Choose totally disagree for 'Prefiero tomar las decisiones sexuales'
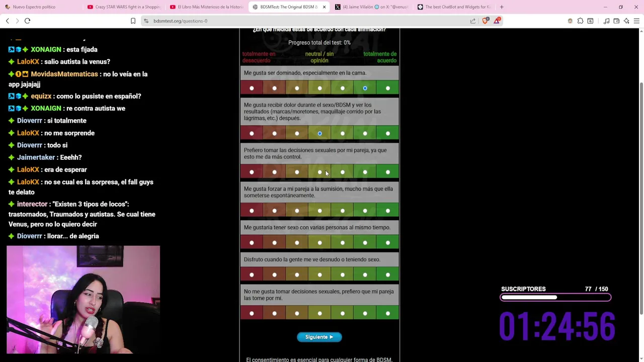Screen dimensions: 644x362 pos(252,172)
